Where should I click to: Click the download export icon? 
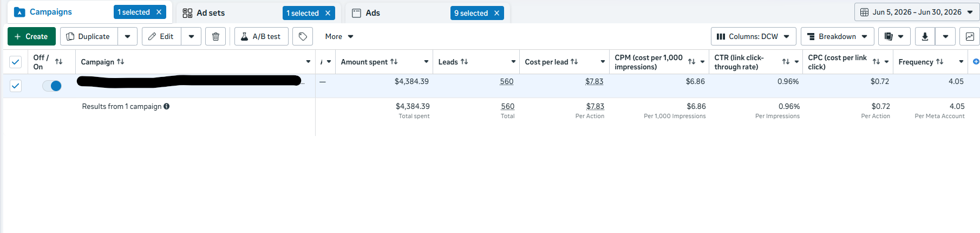tap(925, 36)
